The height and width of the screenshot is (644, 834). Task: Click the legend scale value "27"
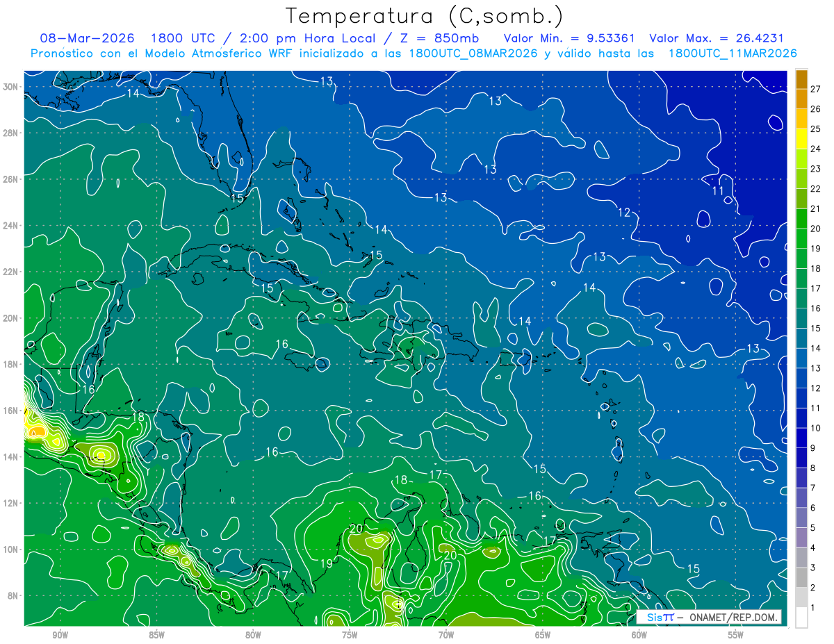816,89
